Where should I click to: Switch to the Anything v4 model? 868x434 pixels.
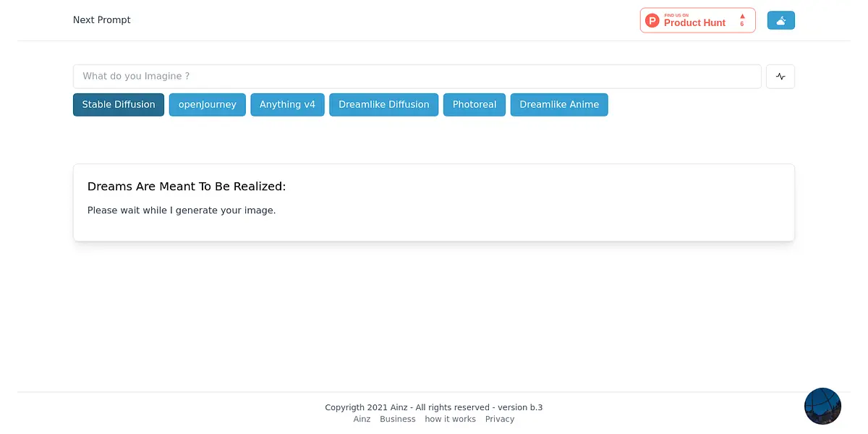tap(287, 105)
